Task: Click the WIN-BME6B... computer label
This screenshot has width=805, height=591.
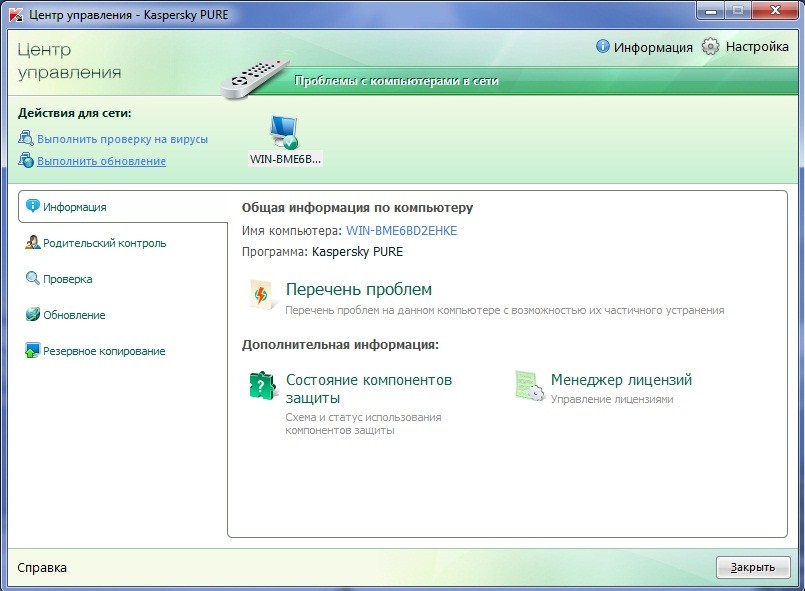Action: tap(285, 159)
